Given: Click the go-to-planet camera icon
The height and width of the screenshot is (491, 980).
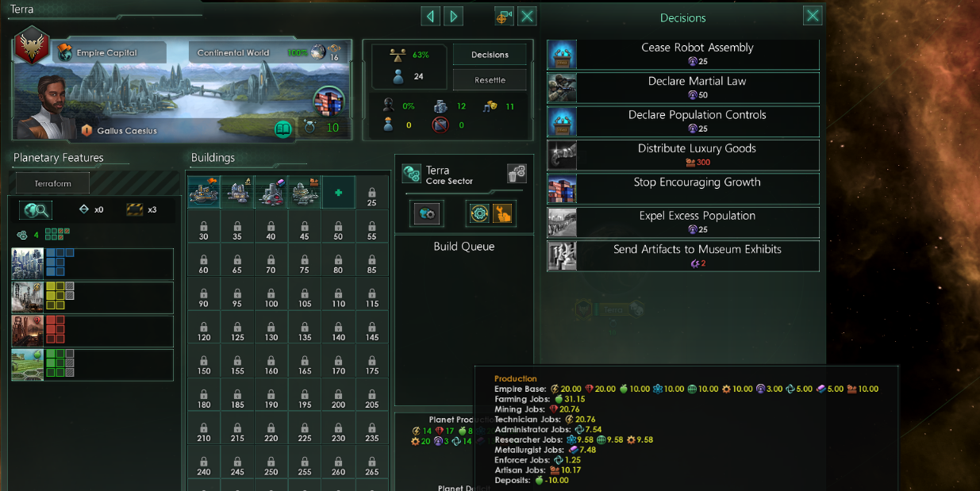Looking at the screenshot, I should point(505,16).
